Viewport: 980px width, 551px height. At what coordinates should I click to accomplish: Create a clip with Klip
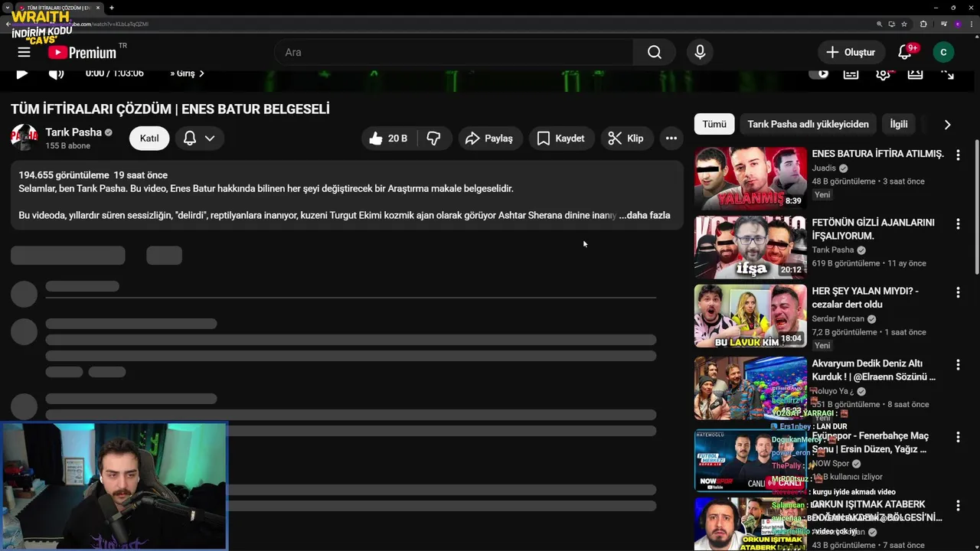pyautogui.click(x=626, y=139)
